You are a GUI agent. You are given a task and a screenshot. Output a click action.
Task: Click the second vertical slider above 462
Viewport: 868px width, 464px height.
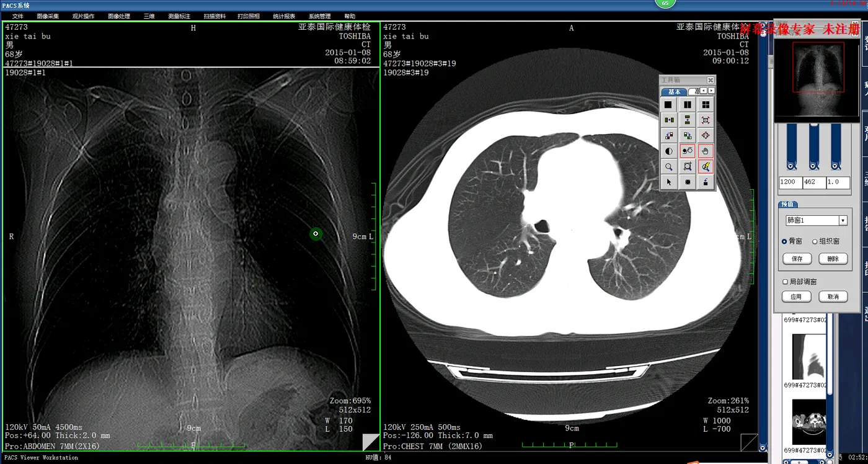[814, 146]
